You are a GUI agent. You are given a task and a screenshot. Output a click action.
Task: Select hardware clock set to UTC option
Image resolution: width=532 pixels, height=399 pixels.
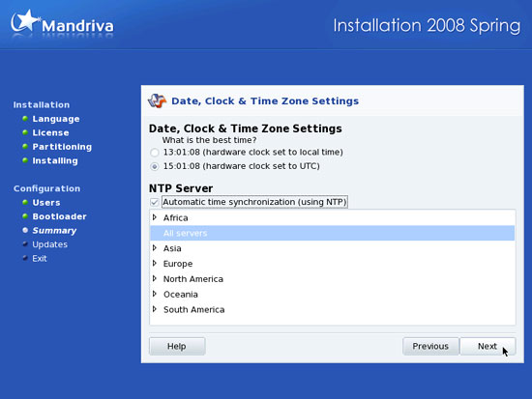point(155,166)
